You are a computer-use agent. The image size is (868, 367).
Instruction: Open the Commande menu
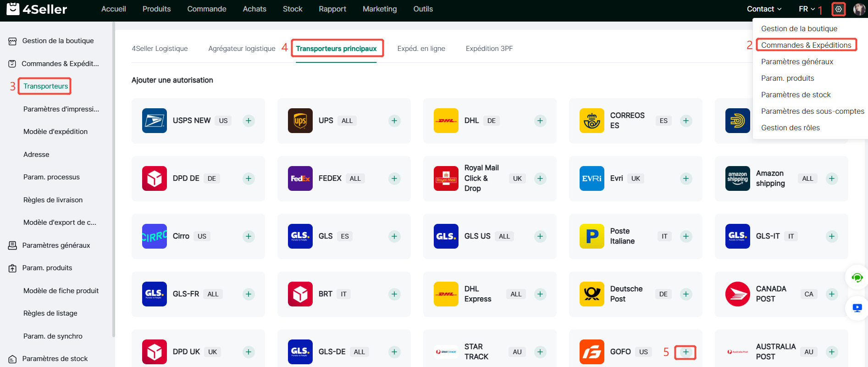coord(207,9)
